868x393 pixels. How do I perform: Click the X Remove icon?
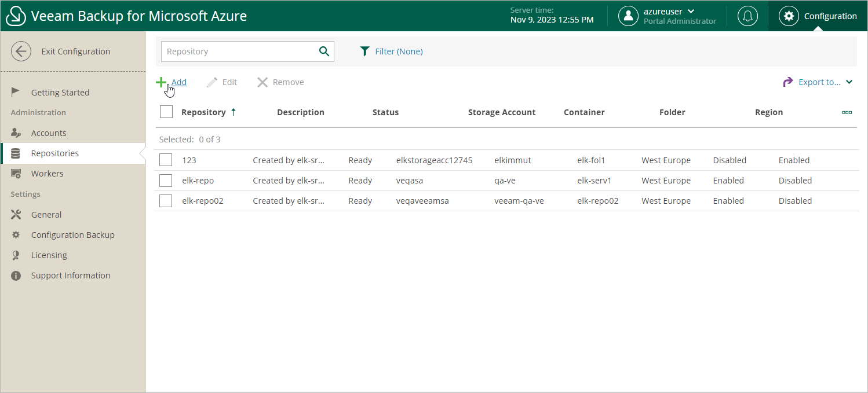(262, 82)
